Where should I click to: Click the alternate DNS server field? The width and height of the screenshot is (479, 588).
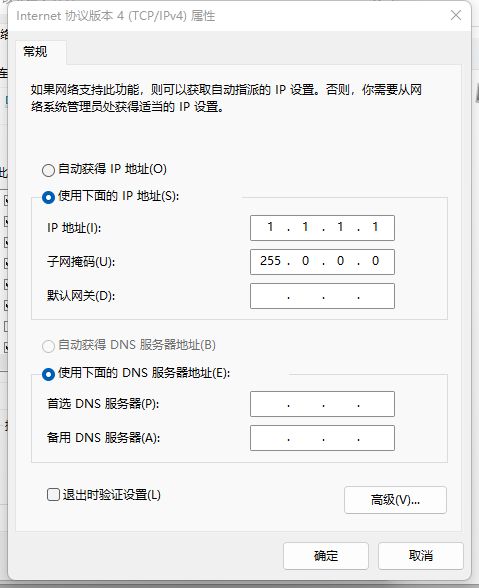point(322,438)
